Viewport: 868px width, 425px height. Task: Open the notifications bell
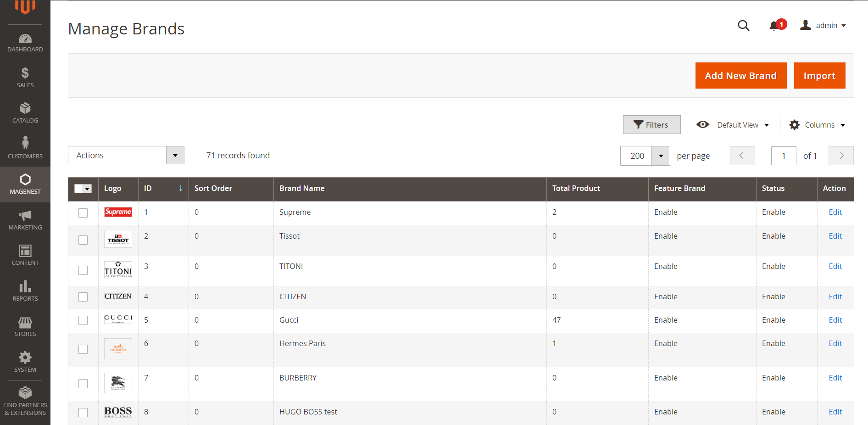point(774,26)
